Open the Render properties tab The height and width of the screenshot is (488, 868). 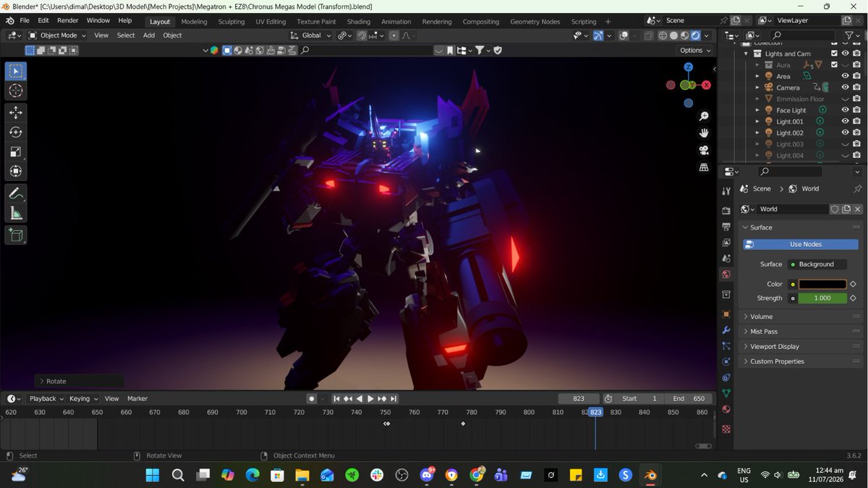pos(726,211)
